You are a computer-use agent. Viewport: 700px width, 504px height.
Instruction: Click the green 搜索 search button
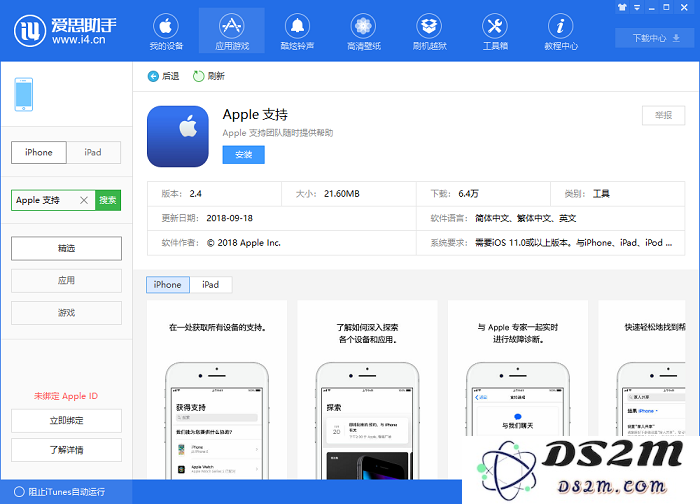pos(108,200)
